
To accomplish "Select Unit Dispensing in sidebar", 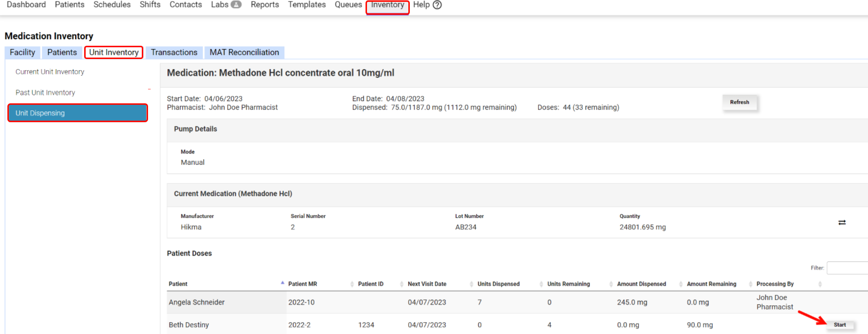I will click(78, 113).
